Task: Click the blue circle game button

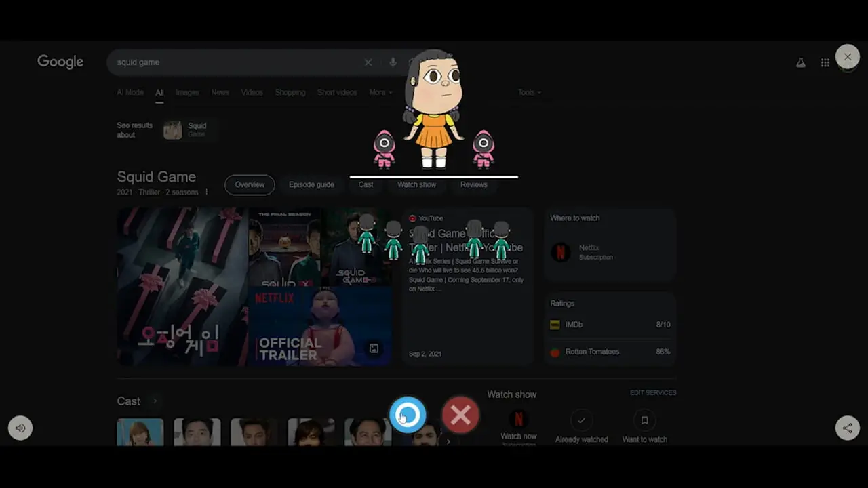Action: pos(408,415)
